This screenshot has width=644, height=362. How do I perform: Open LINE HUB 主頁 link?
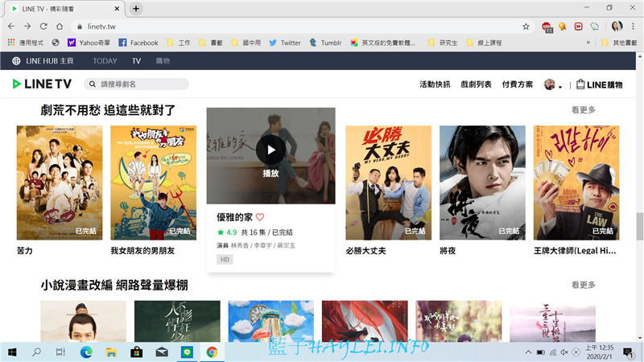coord(43,61)
